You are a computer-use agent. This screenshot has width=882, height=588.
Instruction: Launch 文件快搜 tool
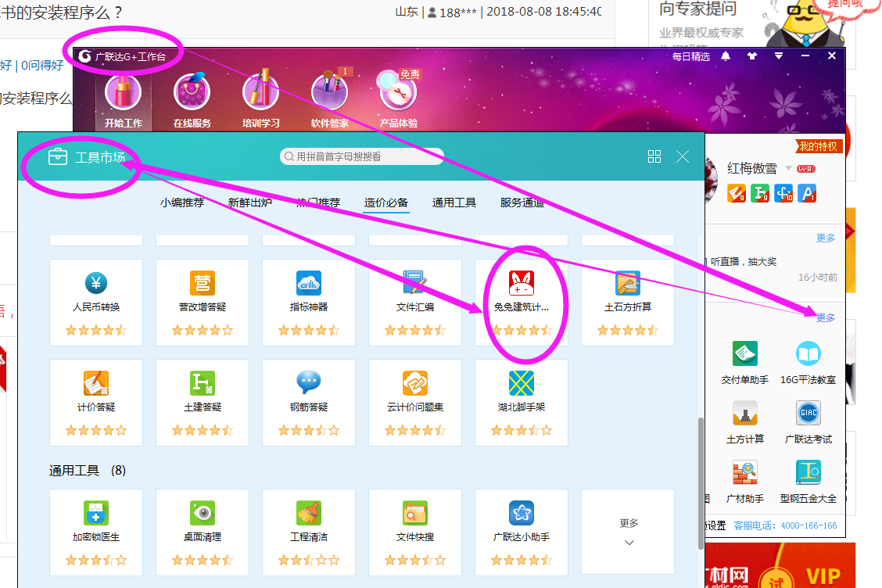click(415, 532)
